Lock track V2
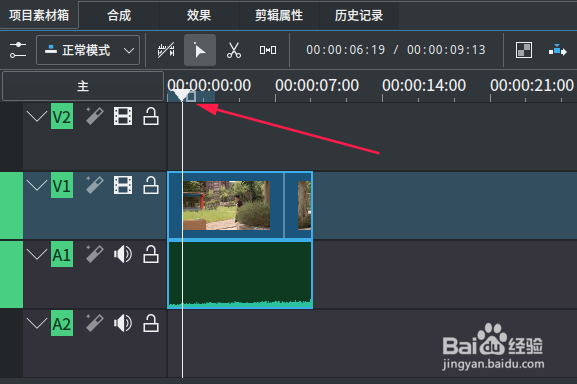 tap(151, 116)
